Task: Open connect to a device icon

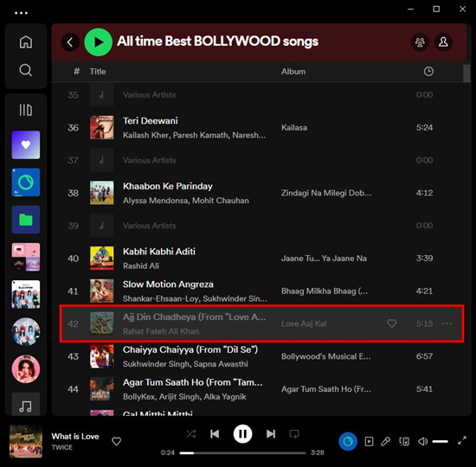Action: click(x=404, y=441)
